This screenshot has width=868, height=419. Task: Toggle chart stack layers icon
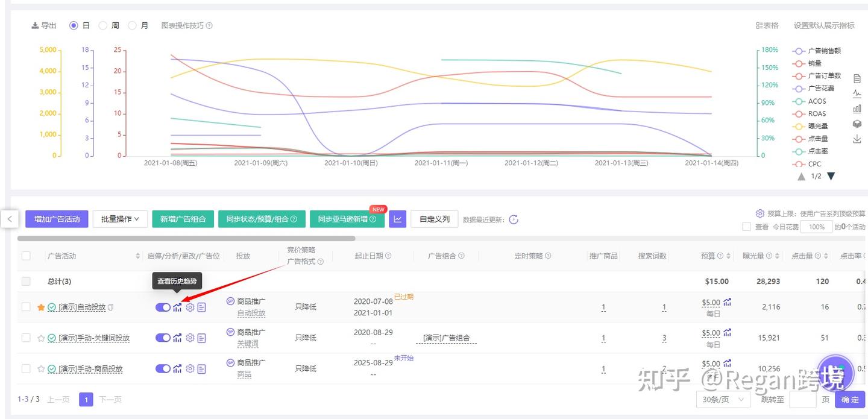[x=857, y=124]
